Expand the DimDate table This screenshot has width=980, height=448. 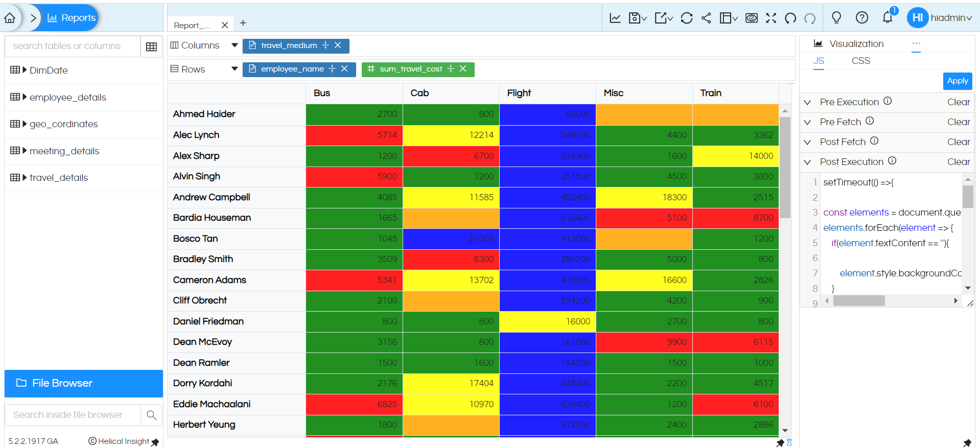click(25, 70)
